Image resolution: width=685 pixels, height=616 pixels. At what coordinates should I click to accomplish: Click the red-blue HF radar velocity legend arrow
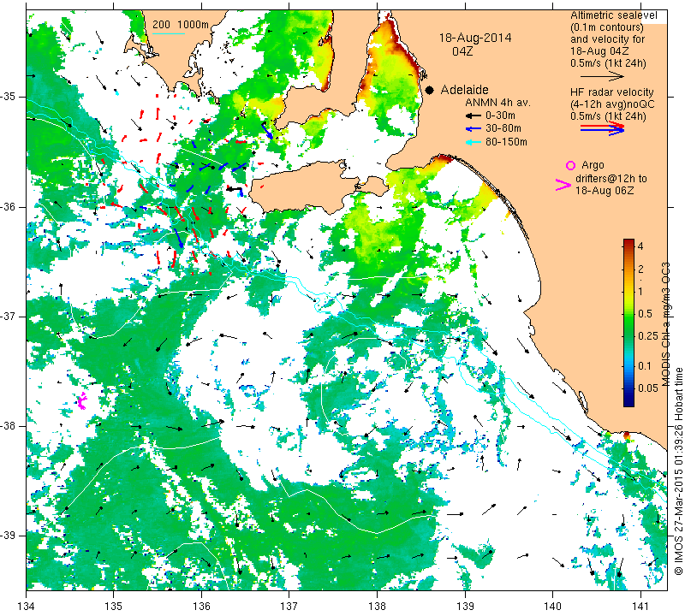[x=603, y=128]
